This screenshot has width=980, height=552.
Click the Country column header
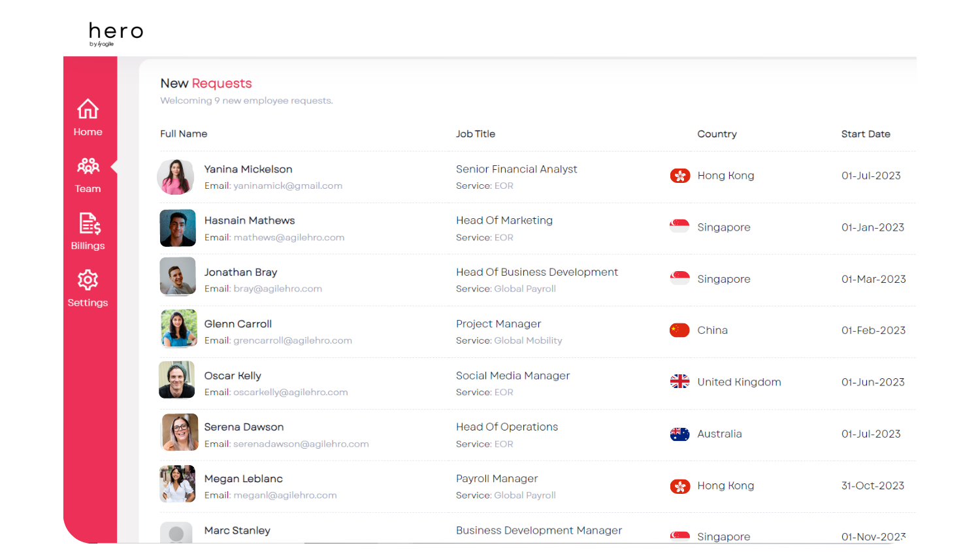pyautogui.click(x=717, y=134)
